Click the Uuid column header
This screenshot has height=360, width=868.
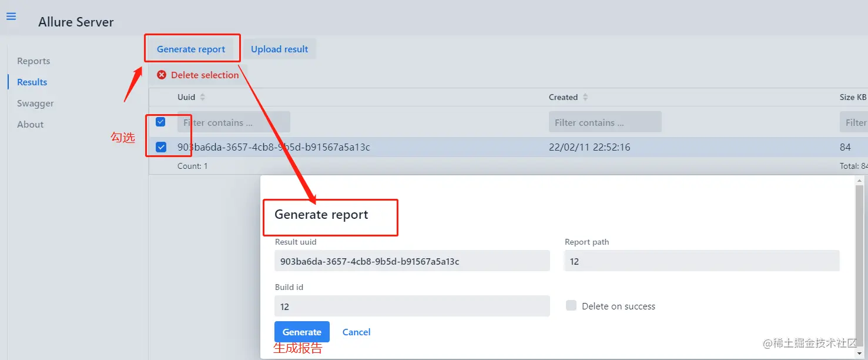(x=186, y=97)
